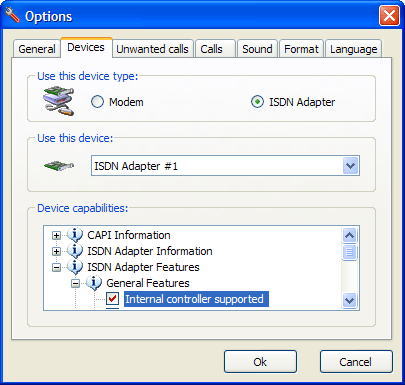Image resolution: width=405 pixels, height=385 pixels.
Task: Click the ISDN card icon beside device dropdown
Action: [59, 165]
